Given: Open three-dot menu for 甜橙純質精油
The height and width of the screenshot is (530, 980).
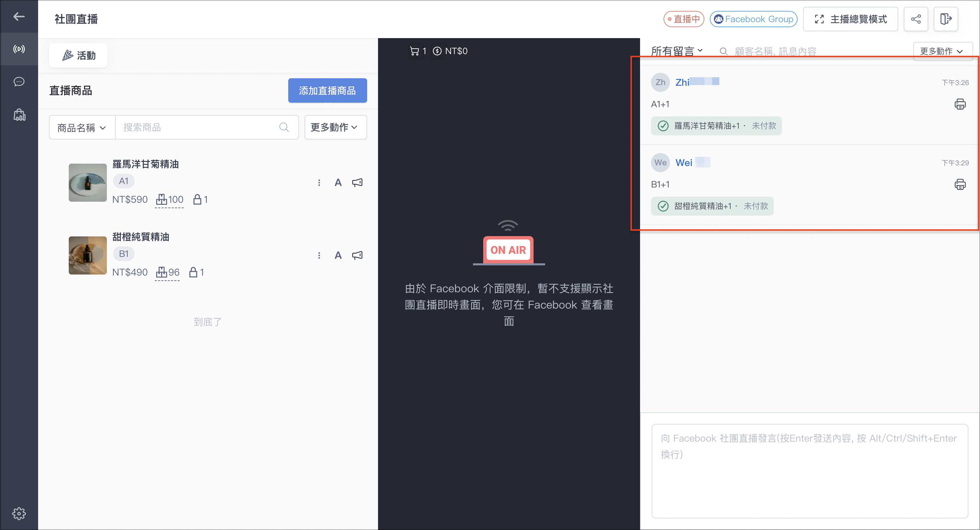Looking at the screenshot, I should pos(319,255).
